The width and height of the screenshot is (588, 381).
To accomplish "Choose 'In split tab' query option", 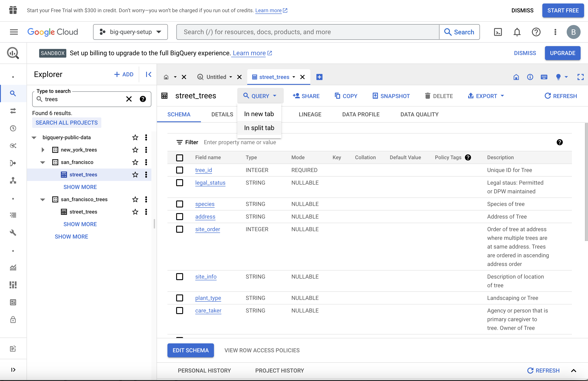I will (259, 128).
